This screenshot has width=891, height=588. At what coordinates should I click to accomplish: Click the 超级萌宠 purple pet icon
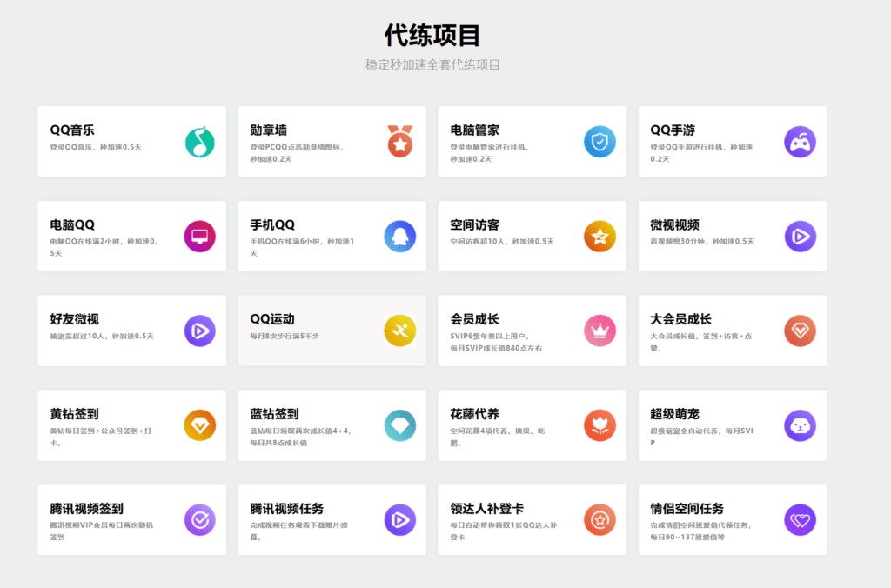(801, 425)
